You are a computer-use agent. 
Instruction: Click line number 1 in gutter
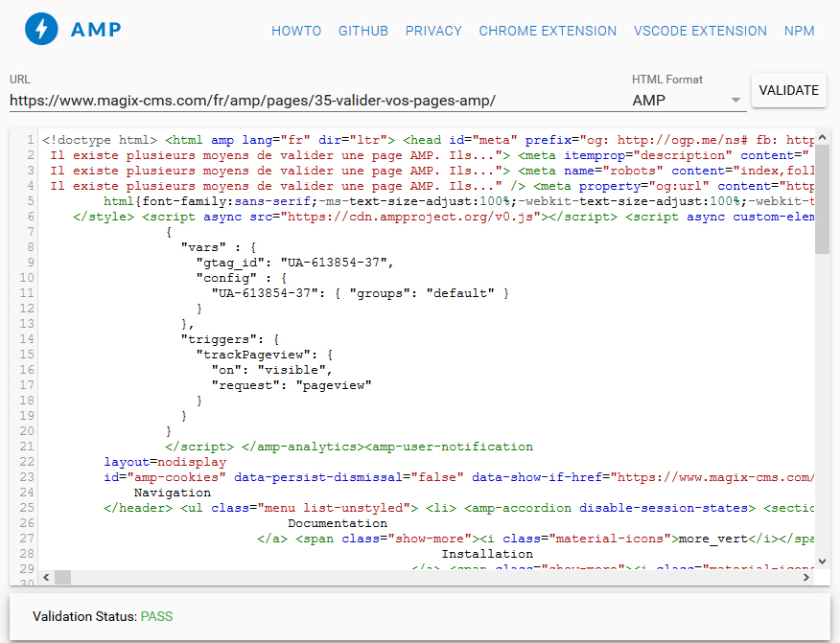click(30, 140)
